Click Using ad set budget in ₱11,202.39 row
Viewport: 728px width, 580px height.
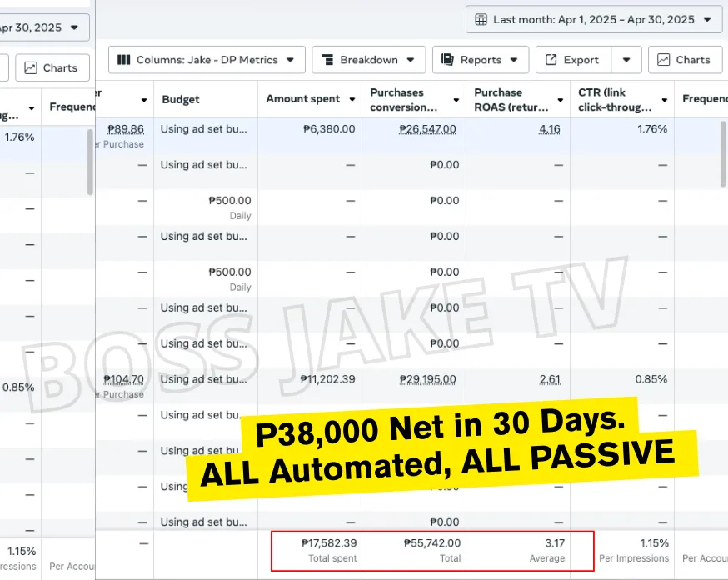click(x=204, y=379)
